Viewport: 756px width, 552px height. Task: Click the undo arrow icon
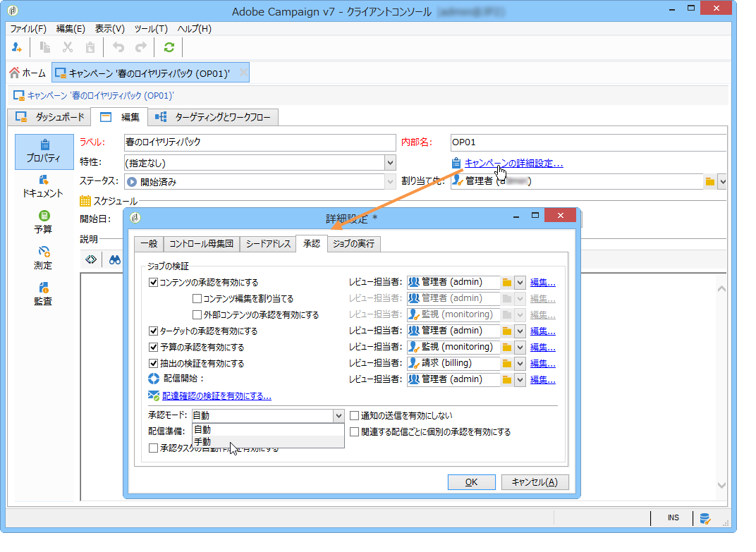[x=118, y=47]
